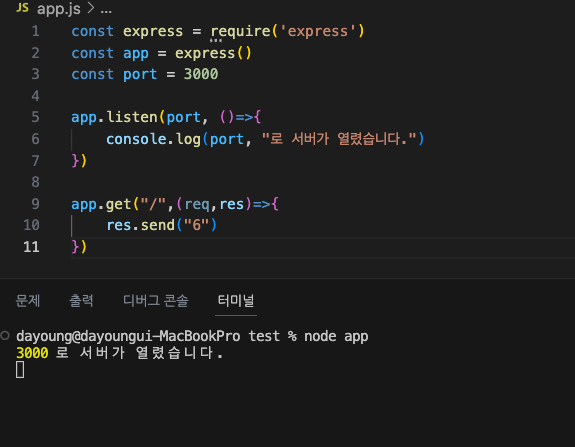Click the breadcrumb ellipsis after app.js
This screenshot has width=575, height=447.
(x=106, y=11)
